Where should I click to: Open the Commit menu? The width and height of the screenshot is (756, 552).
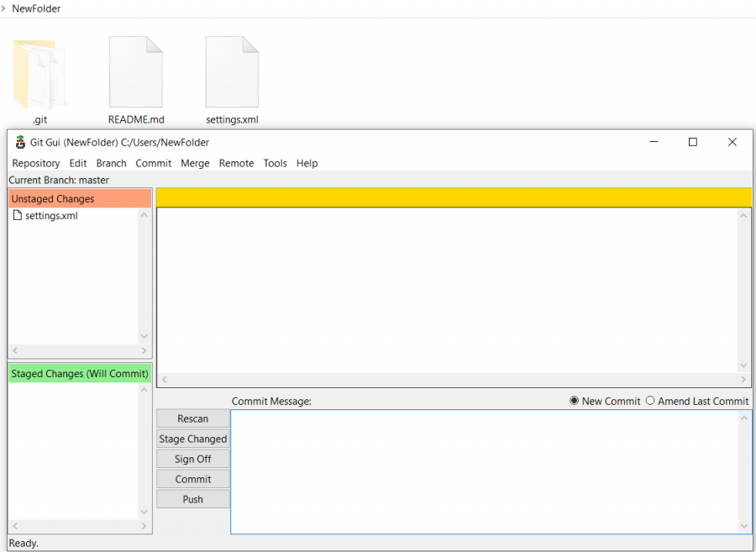[154, 163]
